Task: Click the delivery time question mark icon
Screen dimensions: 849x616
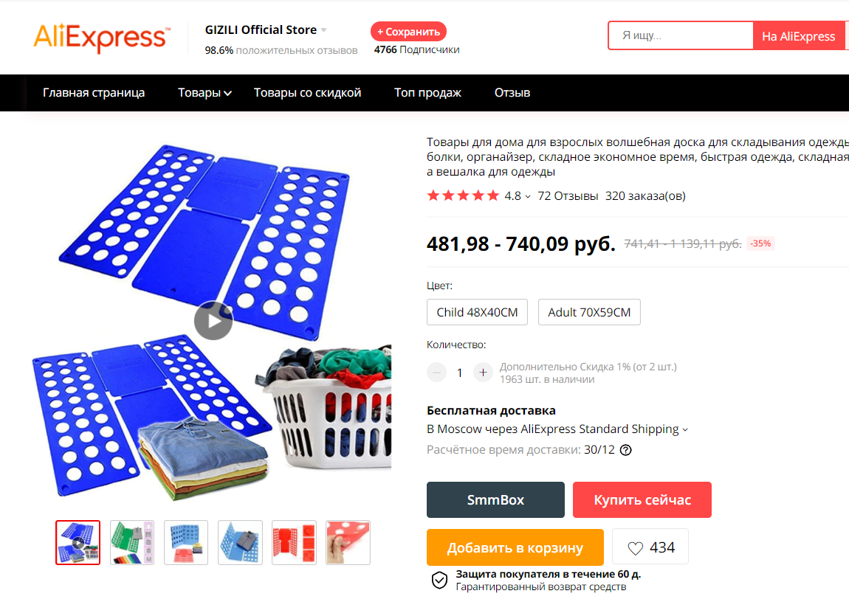Action: [625, 450]
